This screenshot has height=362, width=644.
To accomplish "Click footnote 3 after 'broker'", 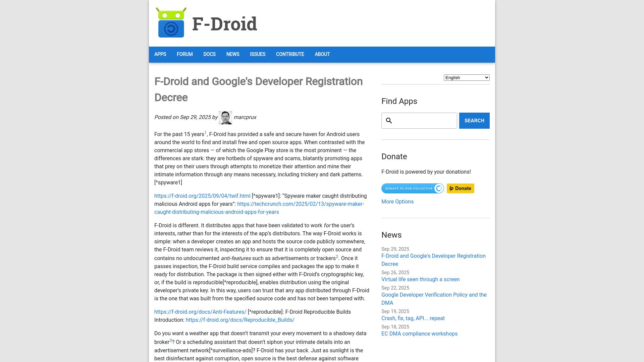I will [x=171, y=341].
